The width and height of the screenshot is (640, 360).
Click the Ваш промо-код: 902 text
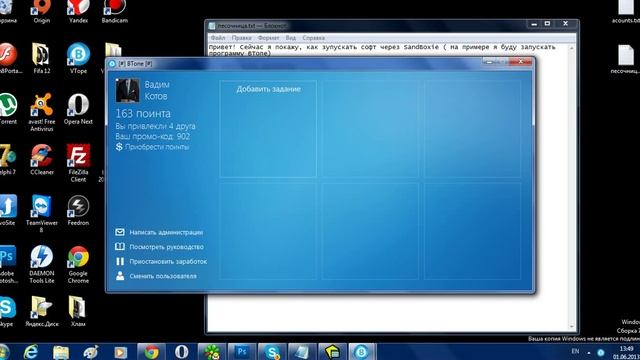pos(153,136)
